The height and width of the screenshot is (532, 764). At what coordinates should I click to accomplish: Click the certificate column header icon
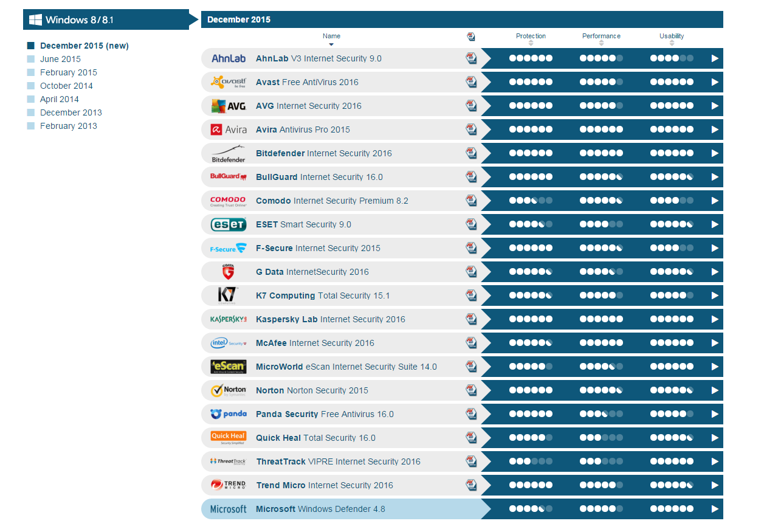pos(471,37)
